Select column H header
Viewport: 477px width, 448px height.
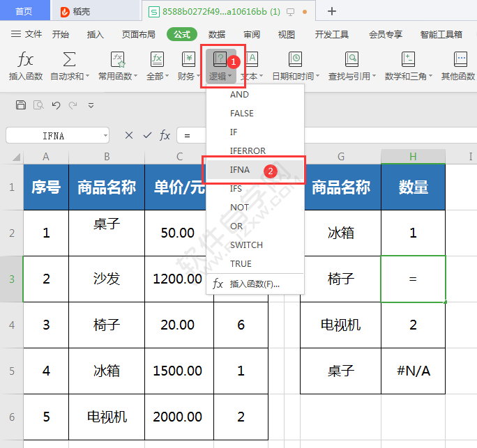click(x=413, y=157)
